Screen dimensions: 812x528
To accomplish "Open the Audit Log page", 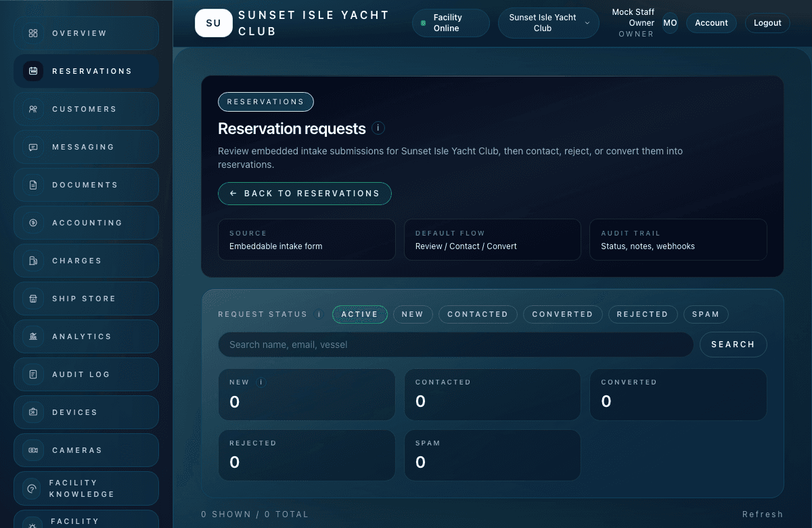I will pyautogui.click(x=86, y=374).
